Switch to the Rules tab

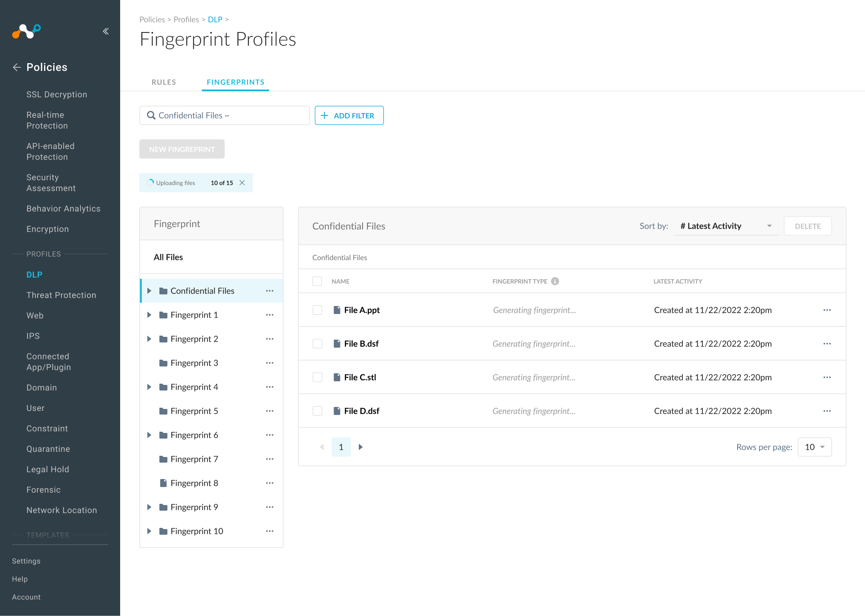point(164,82)
